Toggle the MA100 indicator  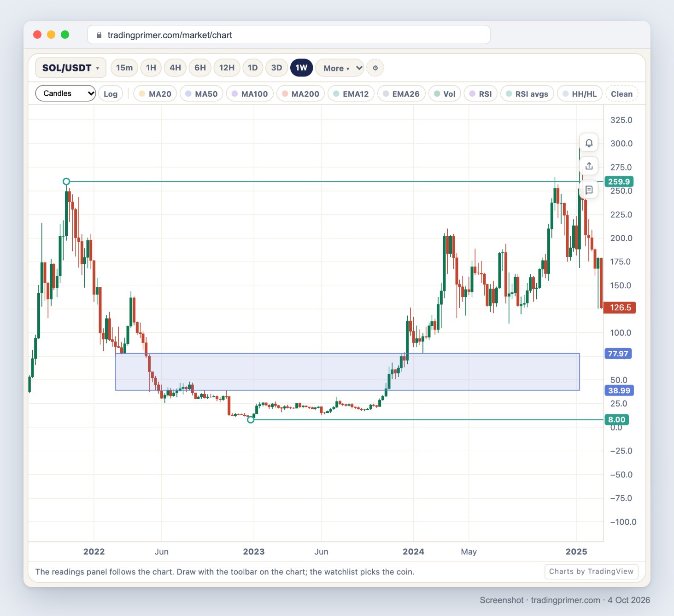[x=250, y=94]
